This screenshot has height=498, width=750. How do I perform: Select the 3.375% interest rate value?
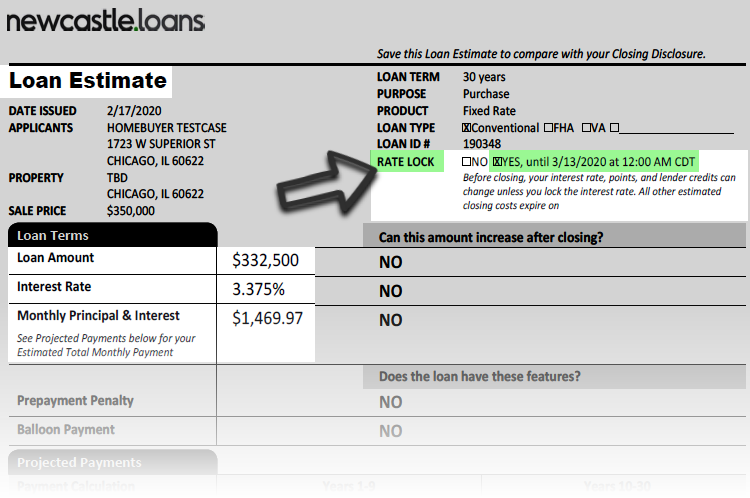[258, 289]
